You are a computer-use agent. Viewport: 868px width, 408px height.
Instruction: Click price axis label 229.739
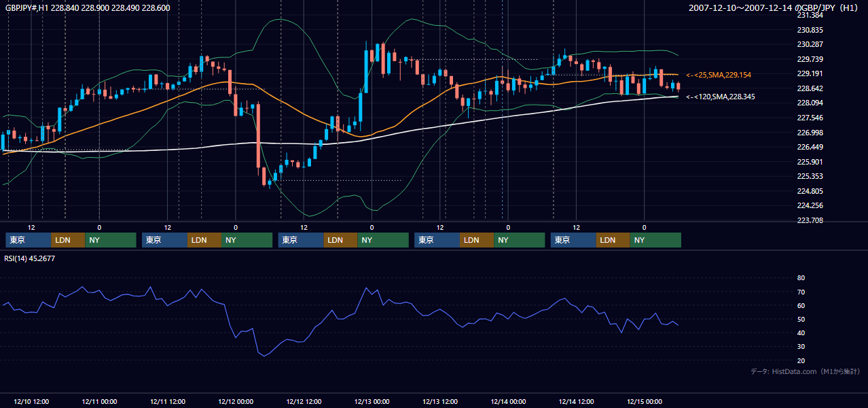(810, 59)
